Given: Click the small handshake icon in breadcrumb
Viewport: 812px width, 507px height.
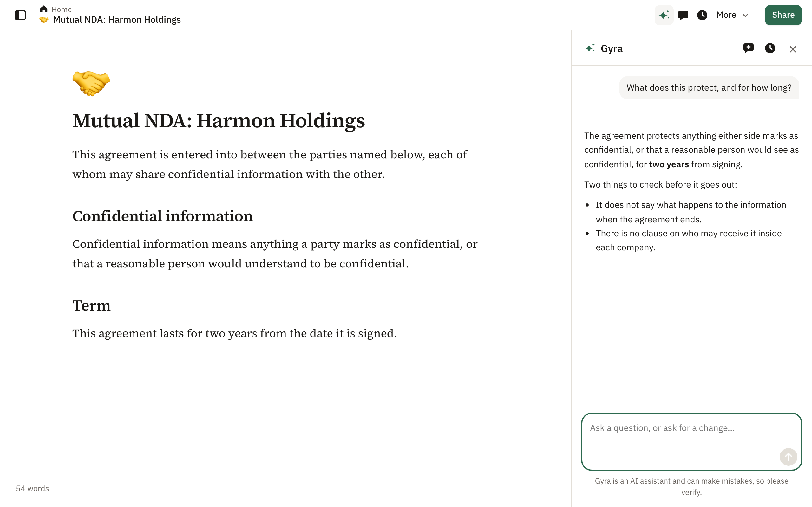Looking at the screenshot, I should pyautogui.click(x=44, y=20).
